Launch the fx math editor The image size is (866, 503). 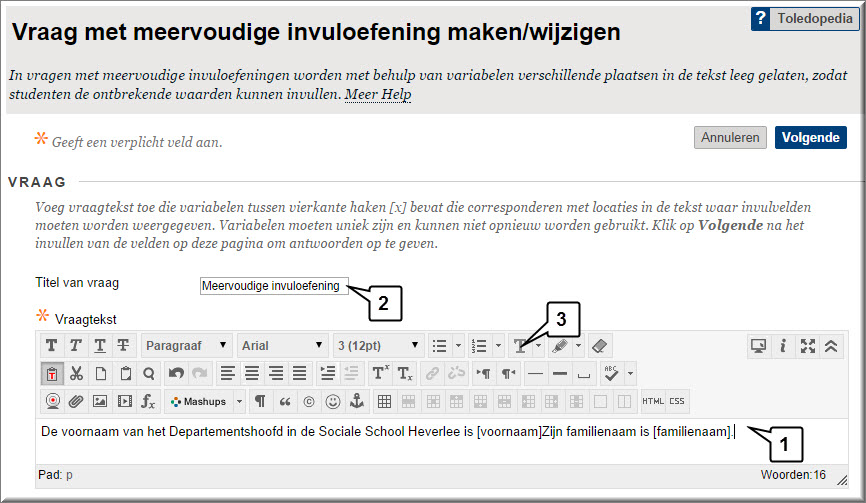point(148,401)
